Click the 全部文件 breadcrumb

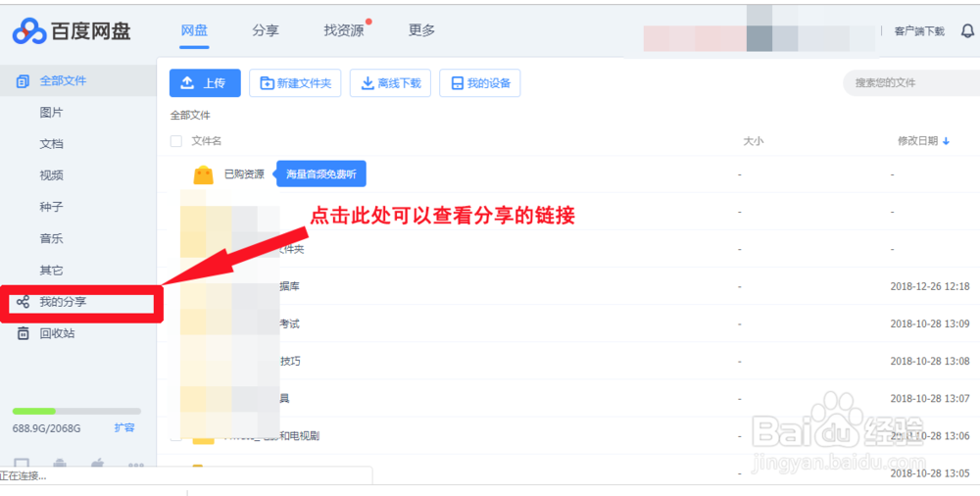(190, 116)
